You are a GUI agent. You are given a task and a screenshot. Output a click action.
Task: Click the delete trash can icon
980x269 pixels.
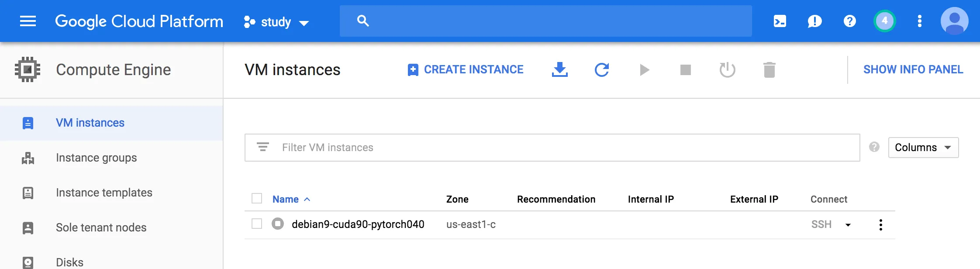(x=770, y=69)
